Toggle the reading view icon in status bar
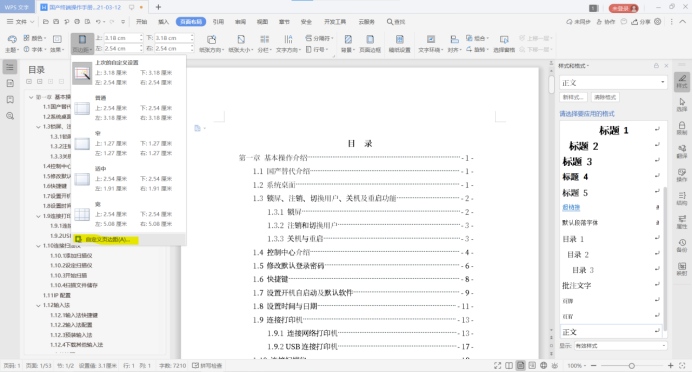Viewport: 693px width, 372px height. click(x=509, y=365)
